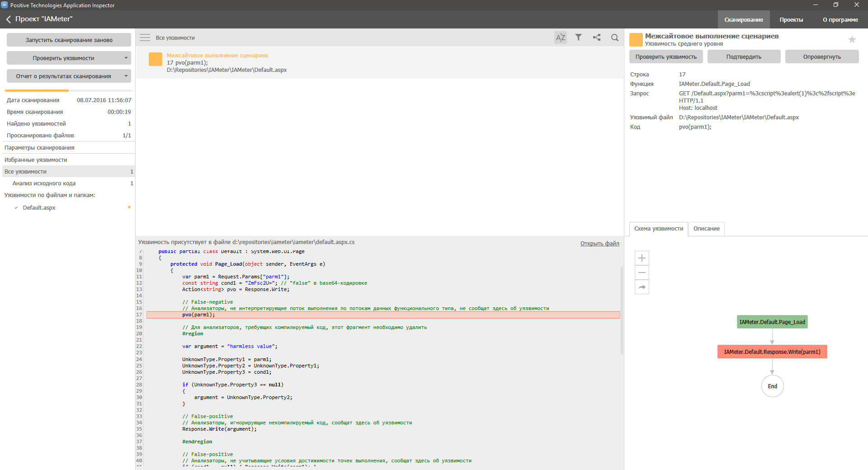868x470 pixels.
Task: Mark vulnerability as favorite with the star
Action: 852,39
